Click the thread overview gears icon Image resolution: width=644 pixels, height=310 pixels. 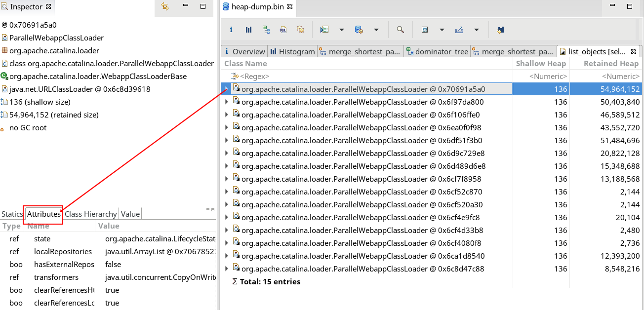pyautogui.click(x=300, y=30)
